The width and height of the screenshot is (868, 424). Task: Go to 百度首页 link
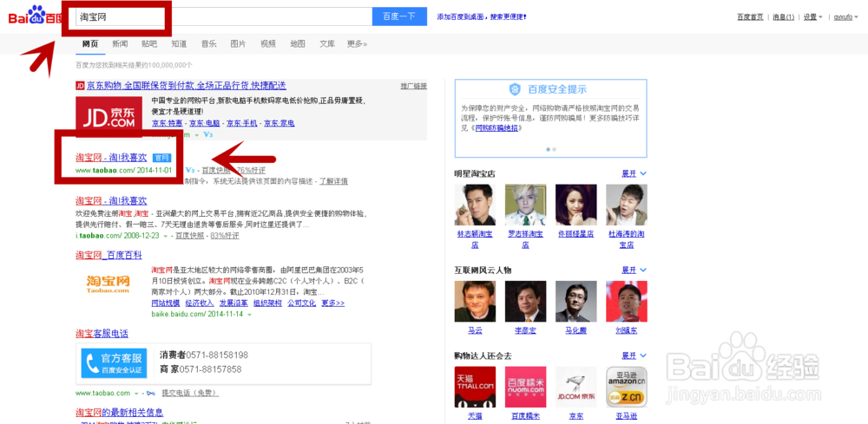750,17
